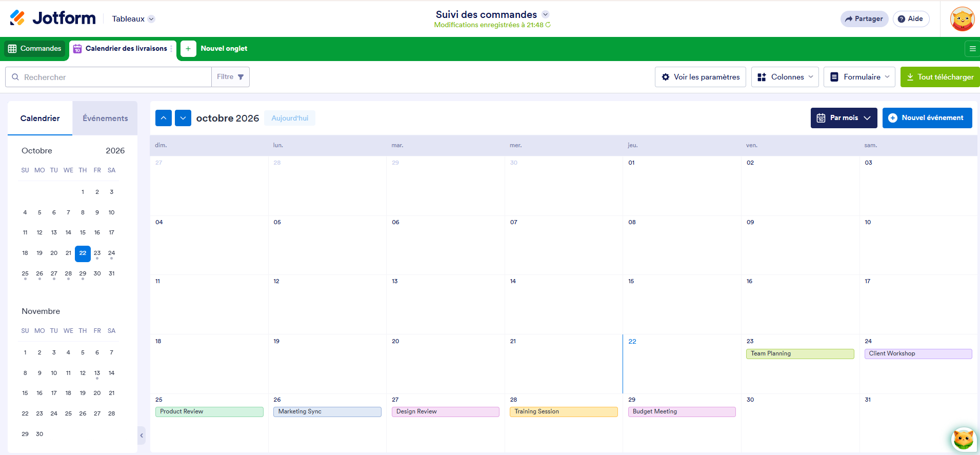
Task: Click Voir les paramètres
Action: tap(701, 77)
